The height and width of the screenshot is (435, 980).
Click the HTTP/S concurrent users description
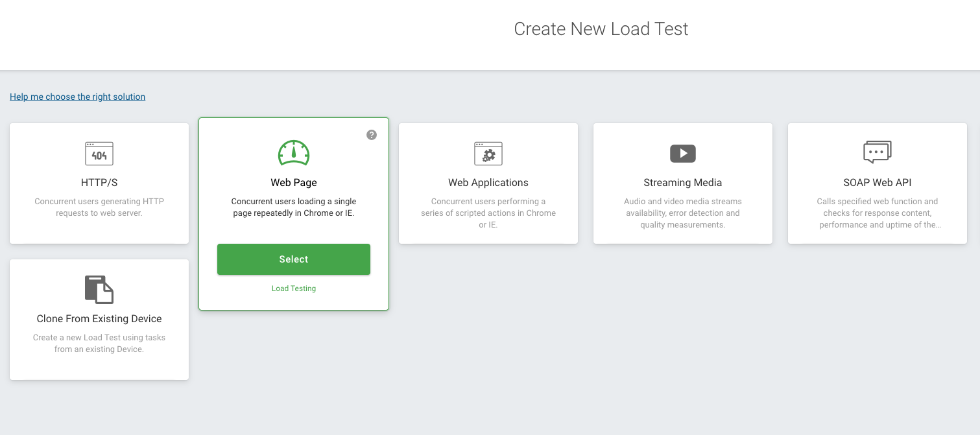click(x=99, y=207)
